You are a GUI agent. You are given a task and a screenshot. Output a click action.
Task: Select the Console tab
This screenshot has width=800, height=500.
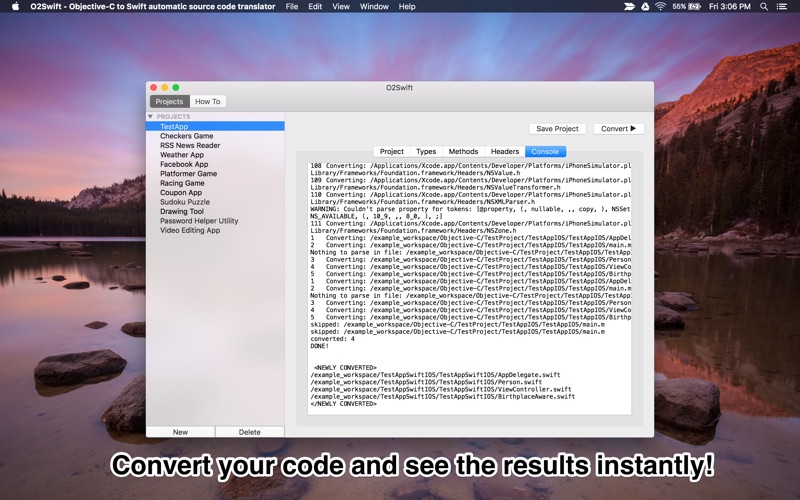pos(545,152)
